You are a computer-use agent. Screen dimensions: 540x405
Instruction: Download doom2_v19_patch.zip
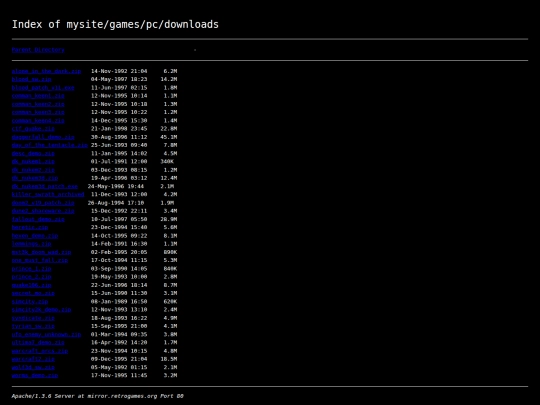(x=43, y=203)
